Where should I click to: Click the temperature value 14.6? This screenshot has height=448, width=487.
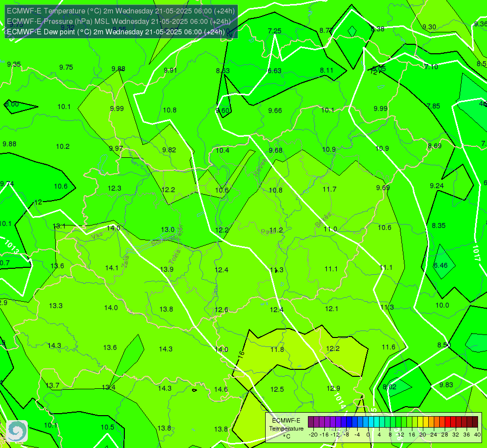221,389
